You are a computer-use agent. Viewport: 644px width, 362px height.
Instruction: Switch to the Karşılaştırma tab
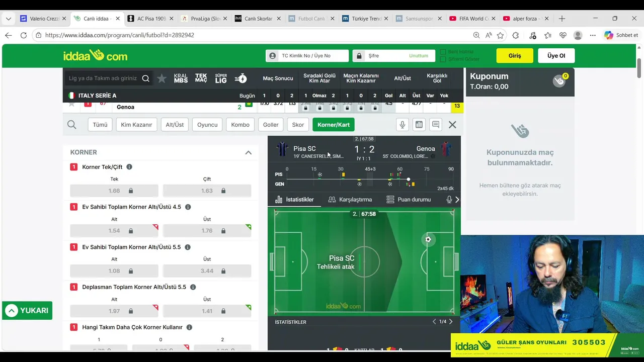pyautogui.click(x=350, y=200)
